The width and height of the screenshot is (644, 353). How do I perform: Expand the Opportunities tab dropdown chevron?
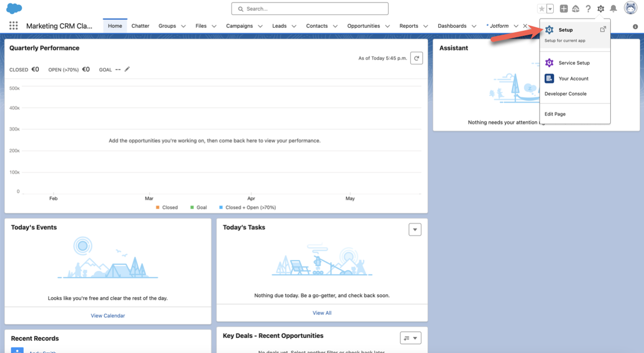pos(388,26)
